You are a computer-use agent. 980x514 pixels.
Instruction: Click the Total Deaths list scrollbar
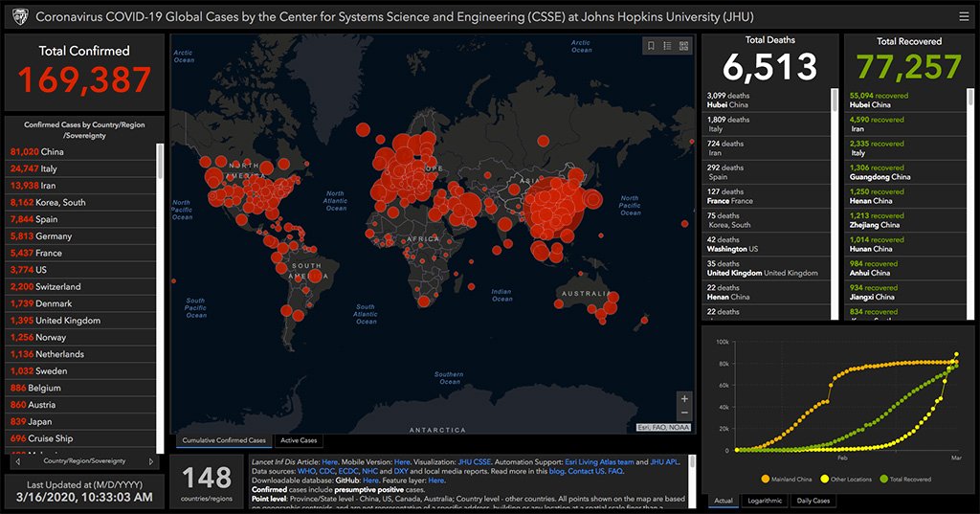tap(834, 101)
